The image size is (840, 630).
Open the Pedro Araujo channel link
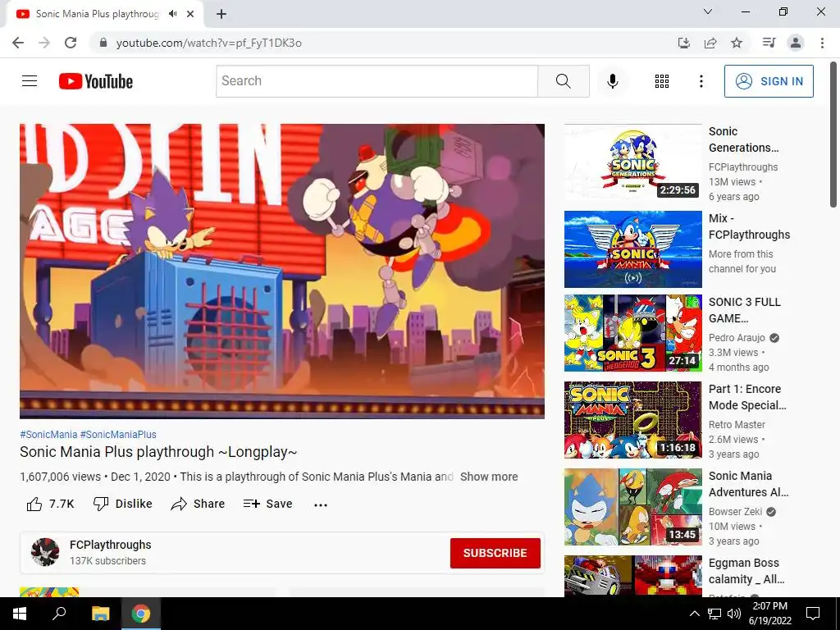coord(737,337)
